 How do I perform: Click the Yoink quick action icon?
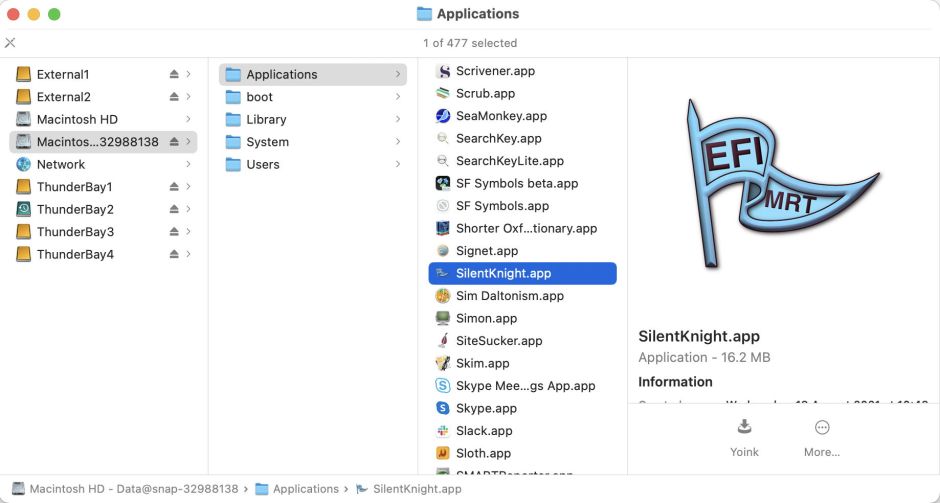pos(744,427)
